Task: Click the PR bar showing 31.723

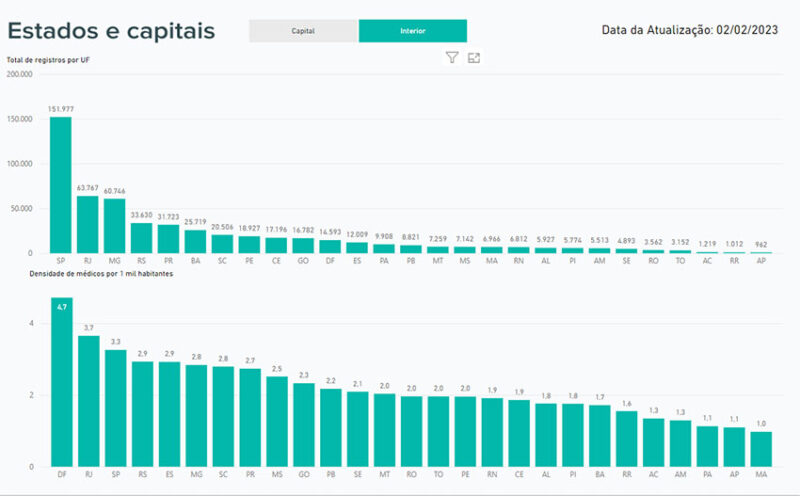Action: [x=169, y=239]
